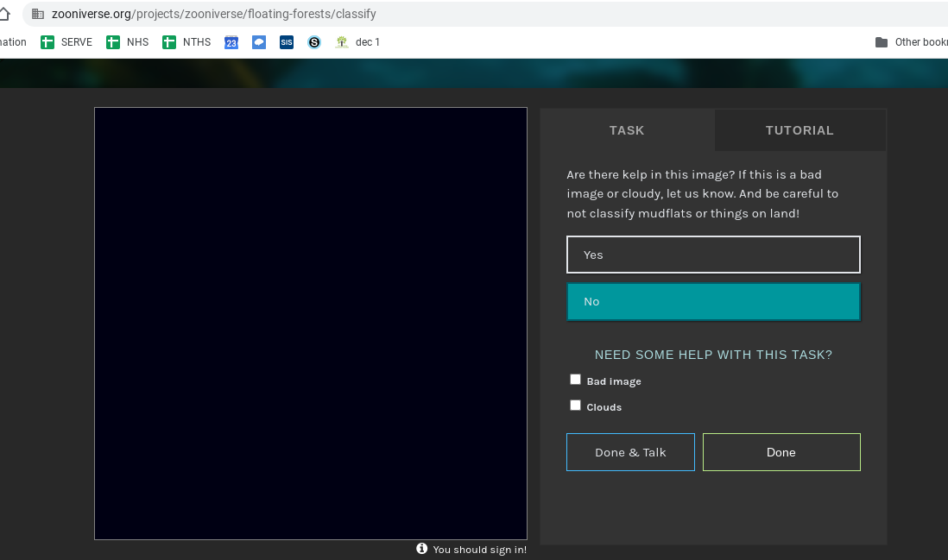The height and width of the screenshot is (560, 948).
Task: Tick the Bad image checkbox
Action: (x=576, y=380)
